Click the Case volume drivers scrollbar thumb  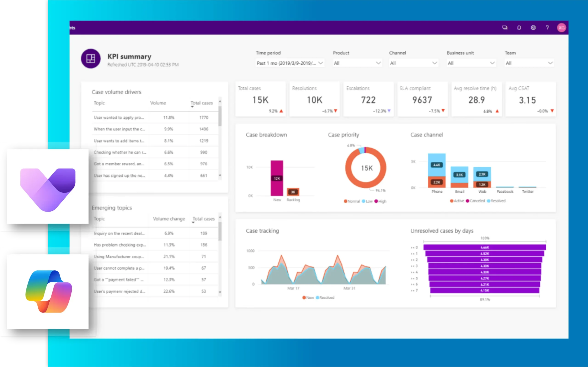tap(220, 116)
